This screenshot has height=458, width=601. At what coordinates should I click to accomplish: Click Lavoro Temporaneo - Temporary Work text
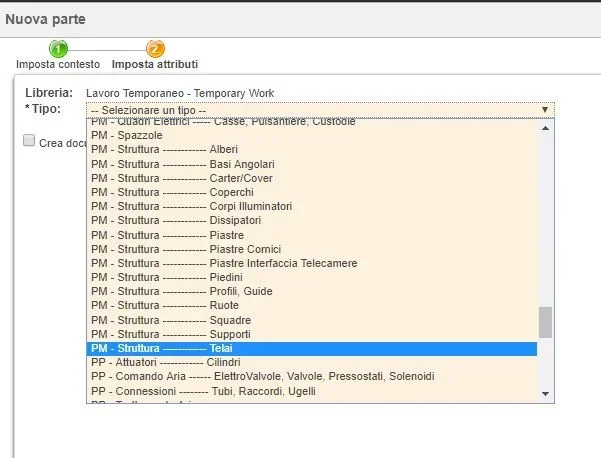coord(180,93)
